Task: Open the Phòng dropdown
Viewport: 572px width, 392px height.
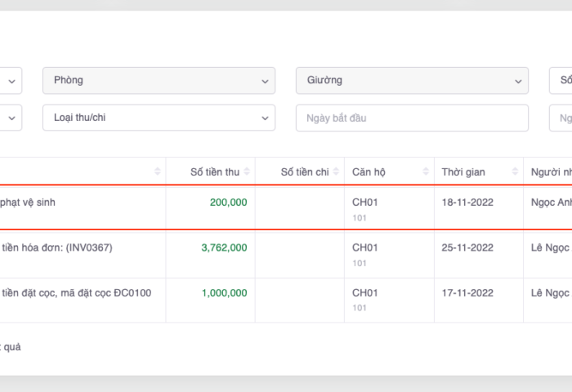Action: [159, 80]
